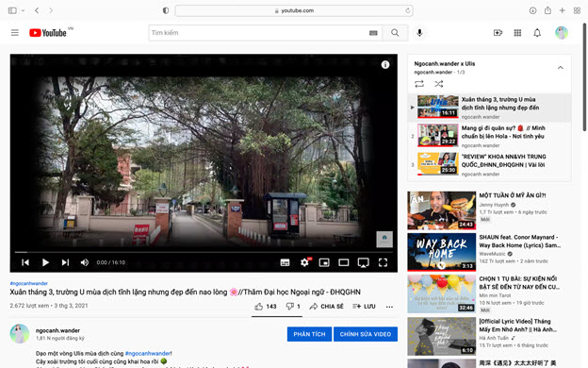Like the video with thumbs up

(x=266, y=307)
